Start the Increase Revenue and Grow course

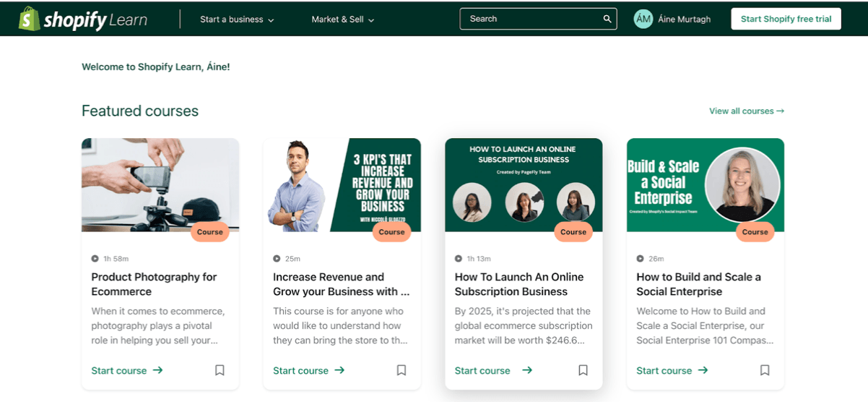[x=309, y=370]
